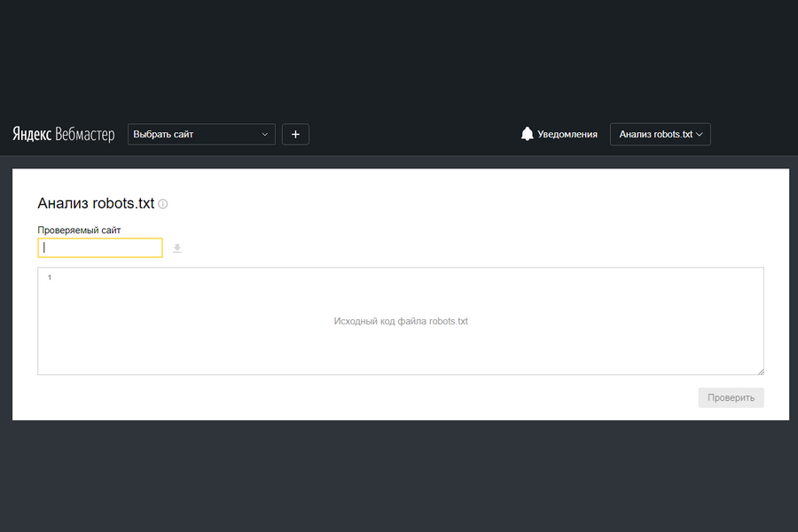Click the Исходный код файла robots.txt placeholder
The width and height of the screenshot is (798, 532).
pyautogui.click(x=401, y=321)
